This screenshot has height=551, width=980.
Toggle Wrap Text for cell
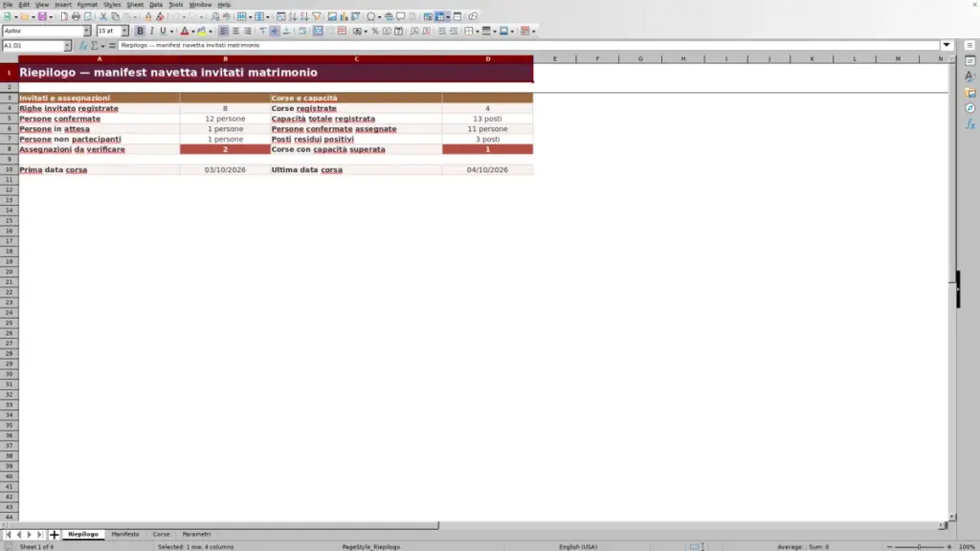302,32
